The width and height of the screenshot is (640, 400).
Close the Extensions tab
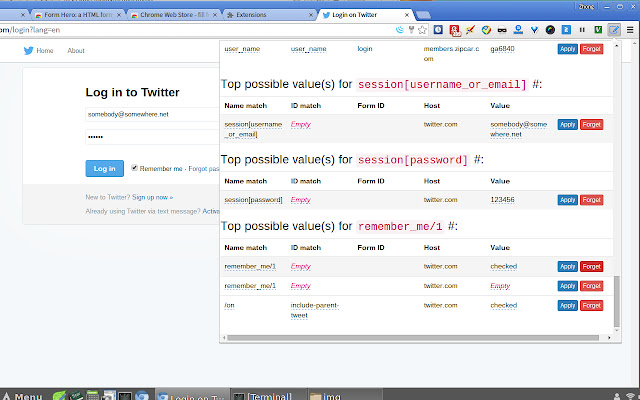[x=311, y=15]
